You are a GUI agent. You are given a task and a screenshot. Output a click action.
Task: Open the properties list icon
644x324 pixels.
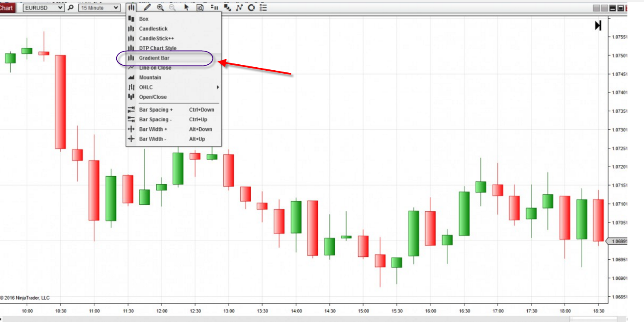click(x=263, y=8)
